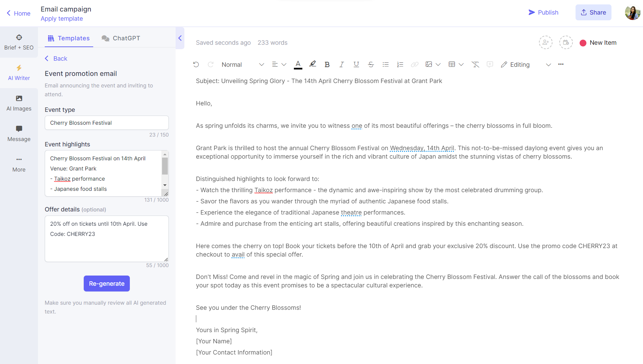Focus the Event type input field
Image resolution: width=643 pixels, height=364 pixels.
107,123
